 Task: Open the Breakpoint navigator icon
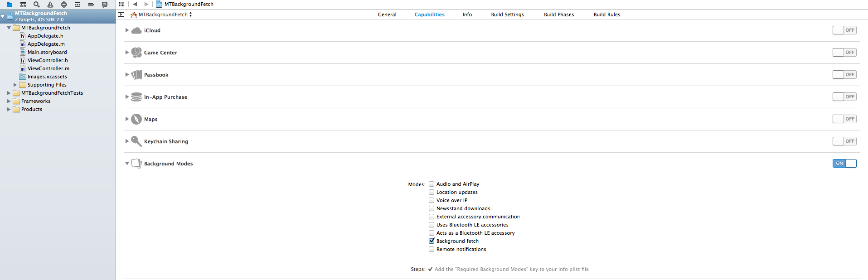click(x=91, y=5)
